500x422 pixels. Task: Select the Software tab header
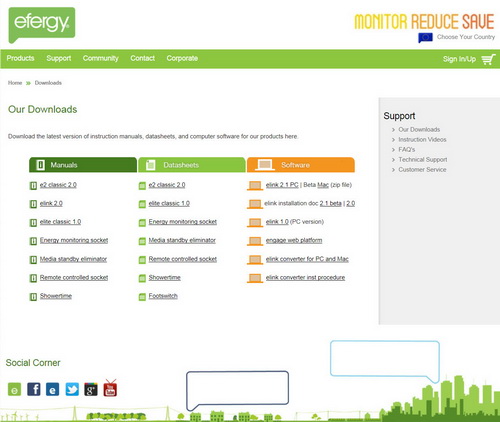point(301,165)
